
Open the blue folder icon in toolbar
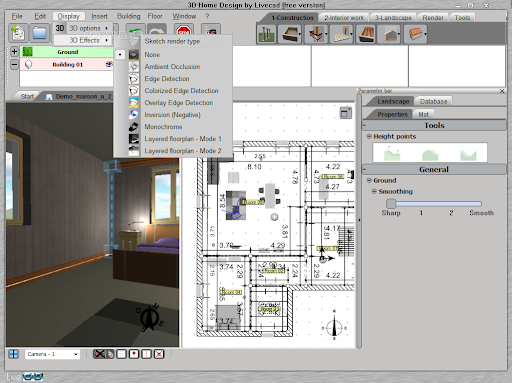click(x=40, y=33)
